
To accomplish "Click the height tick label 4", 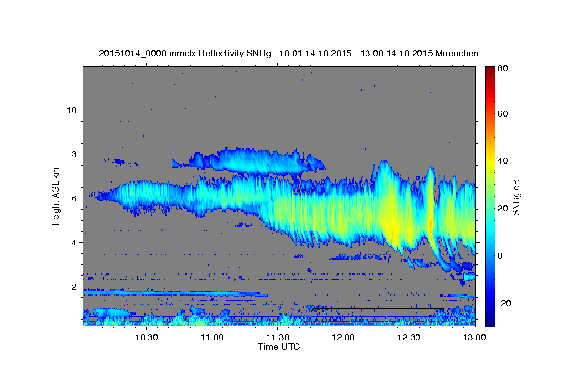I will [x=74, y=242].
